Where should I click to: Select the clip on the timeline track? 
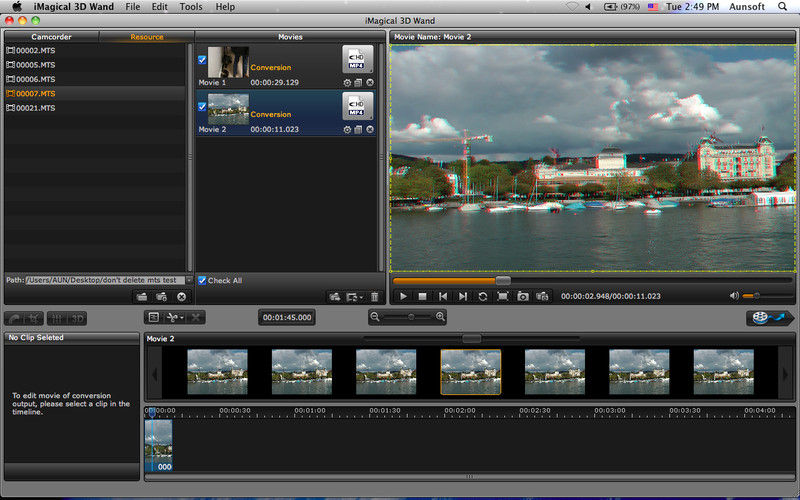click(159, 445)
